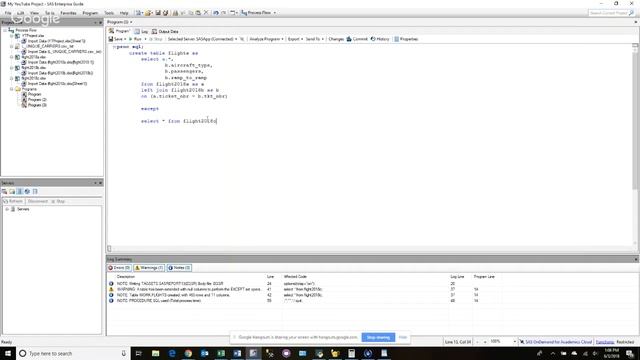Open the File menu
The height and width of the screenshot is (360, 640).
[x=8, y=13]
